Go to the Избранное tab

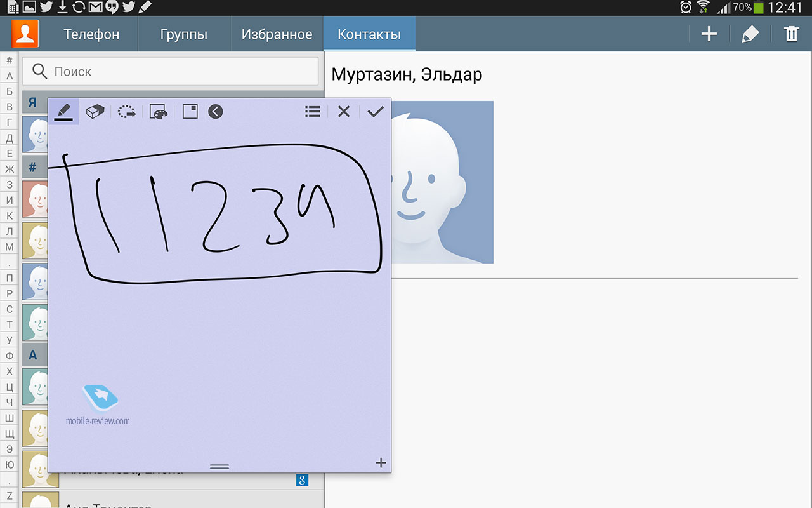pos(277,34)
